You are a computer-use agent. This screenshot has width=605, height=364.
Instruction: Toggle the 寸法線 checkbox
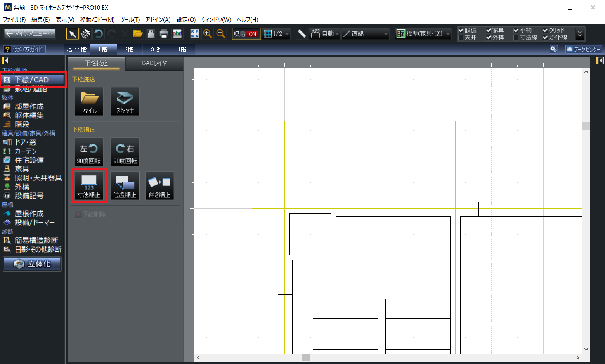[516, 38]
